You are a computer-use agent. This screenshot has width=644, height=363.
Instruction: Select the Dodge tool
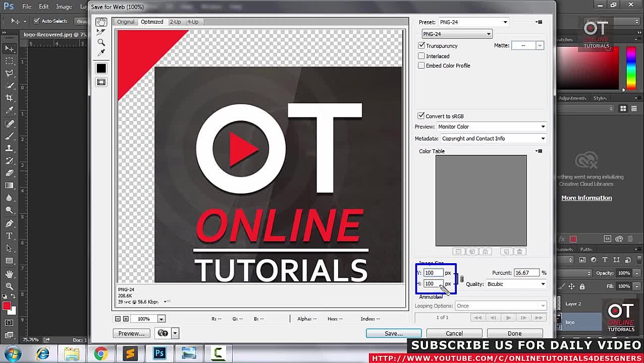point(10,210)
